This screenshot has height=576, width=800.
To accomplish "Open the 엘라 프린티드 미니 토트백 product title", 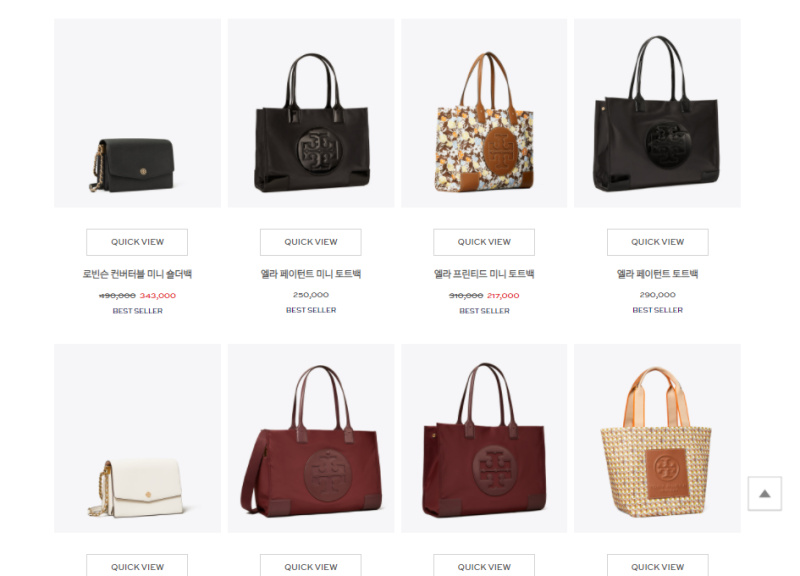I will (x=484, y=274).
